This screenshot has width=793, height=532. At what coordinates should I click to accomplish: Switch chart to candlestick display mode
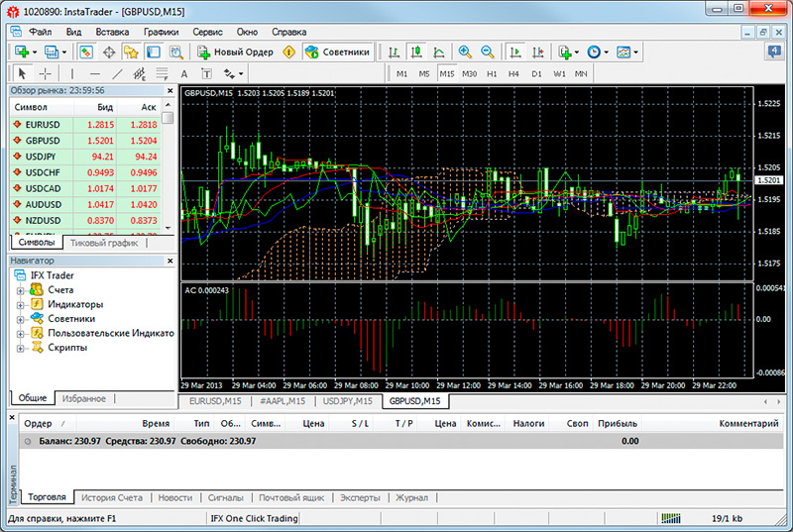coord(416,52)
